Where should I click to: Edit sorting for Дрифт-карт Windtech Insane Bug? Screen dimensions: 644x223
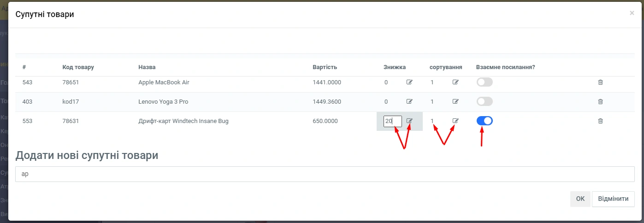[x=455, y=121]
